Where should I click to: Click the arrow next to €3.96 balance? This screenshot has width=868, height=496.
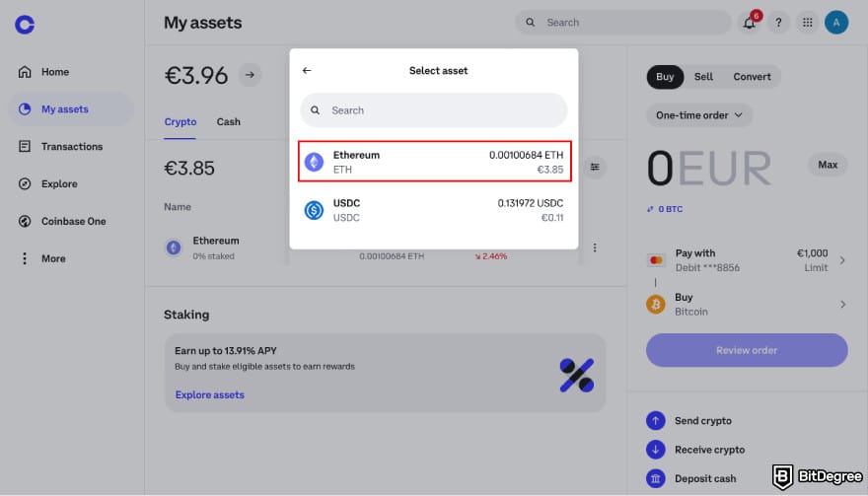250,75
